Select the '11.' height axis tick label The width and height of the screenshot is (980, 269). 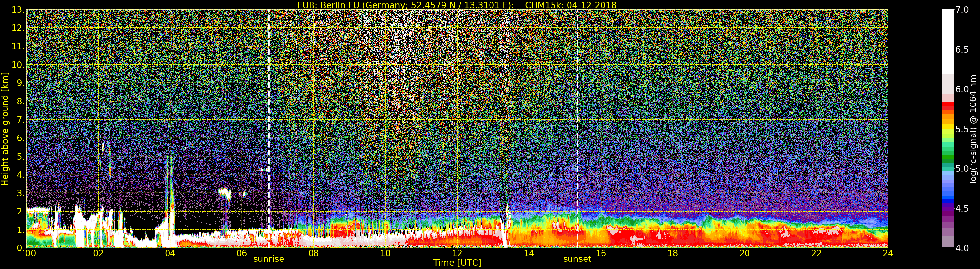pyautogui.click(x=18, y=46)
